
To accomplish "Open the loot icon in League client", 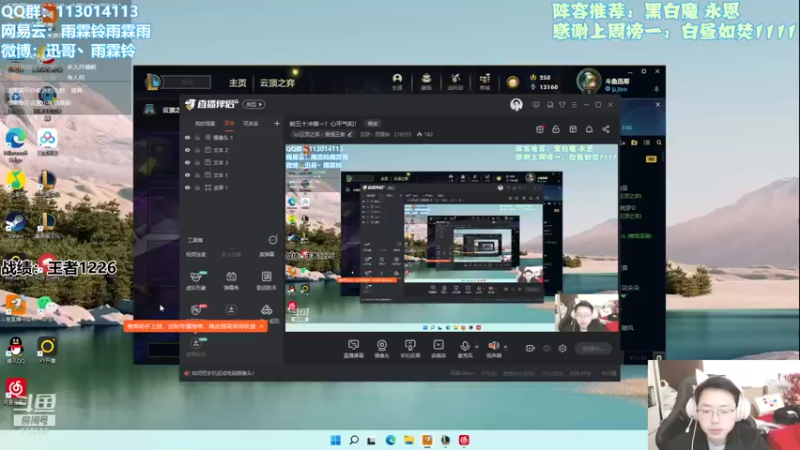I will pos(455,81).
